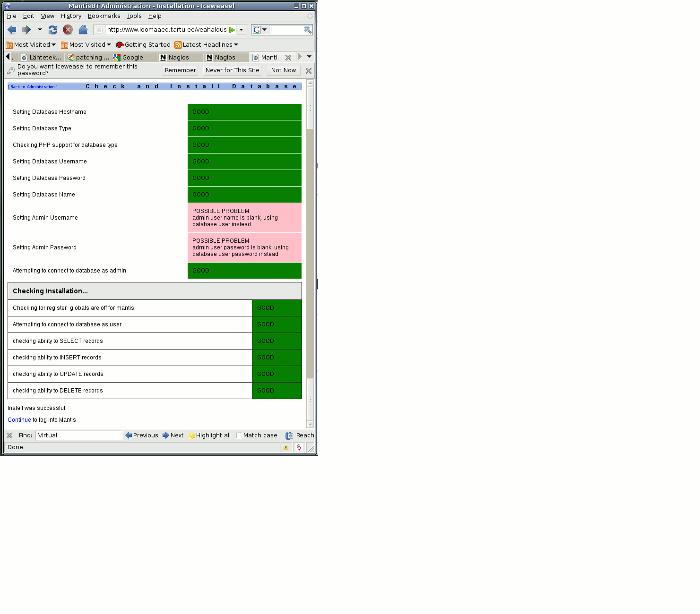
Task: Enable the Match case checkbox
Action: [x=239, y=435]
